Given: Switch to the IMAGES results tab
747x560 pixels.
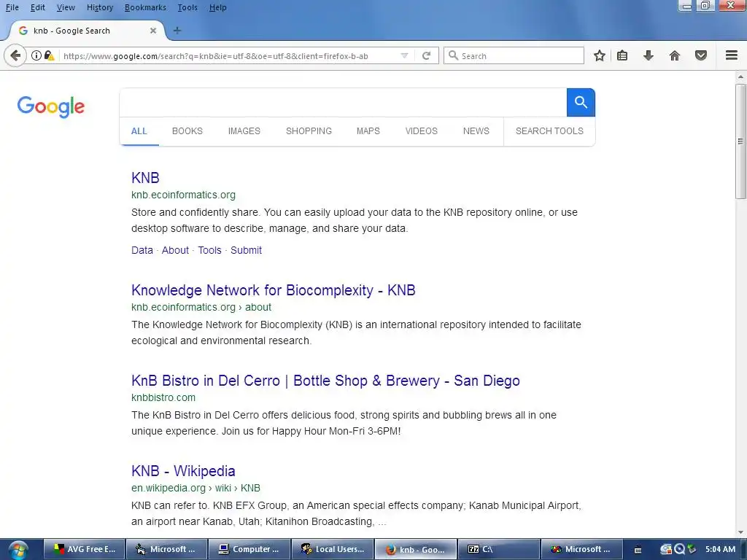Looking at the screenshot, I should pos(244,131).
